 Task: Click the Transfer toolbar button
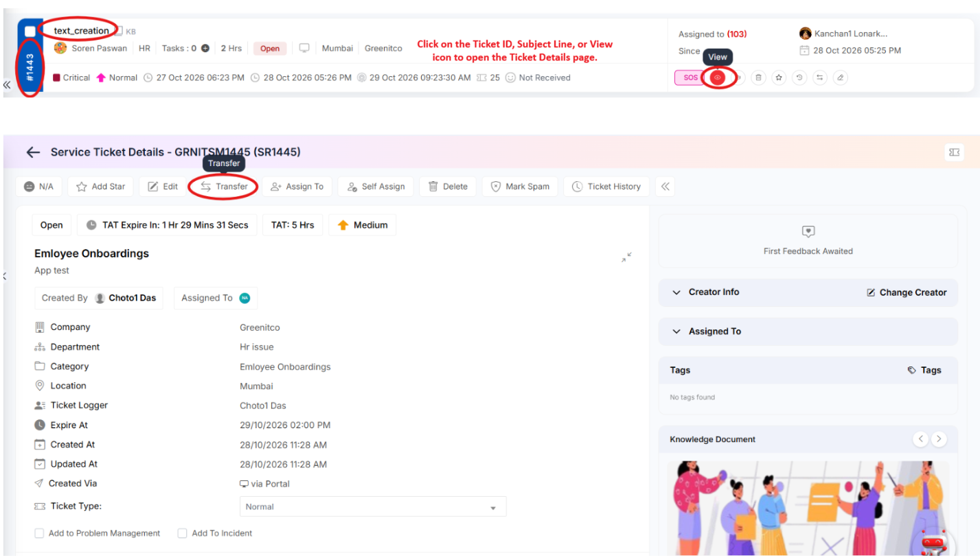click(224, 187)
